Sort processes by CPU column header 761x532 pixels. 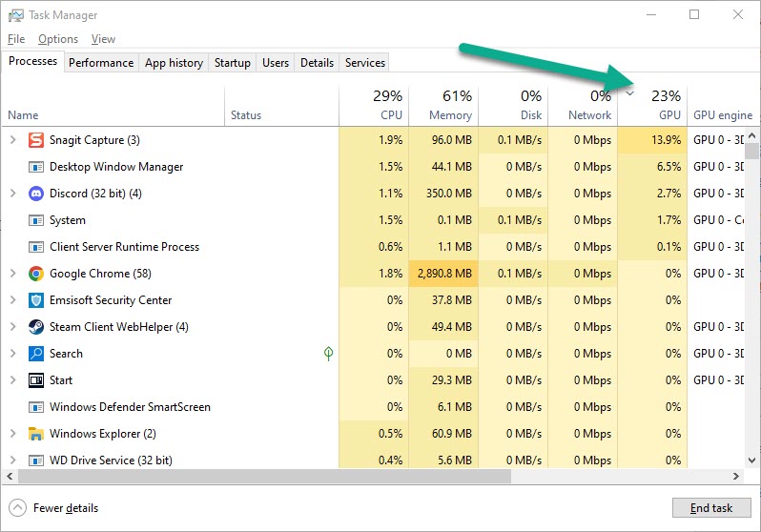(x=374, y=106)
